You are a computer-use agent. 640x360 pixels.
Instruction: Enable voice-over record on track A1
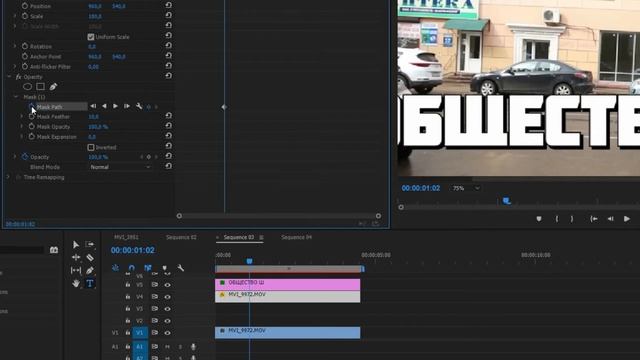(193, 347)
